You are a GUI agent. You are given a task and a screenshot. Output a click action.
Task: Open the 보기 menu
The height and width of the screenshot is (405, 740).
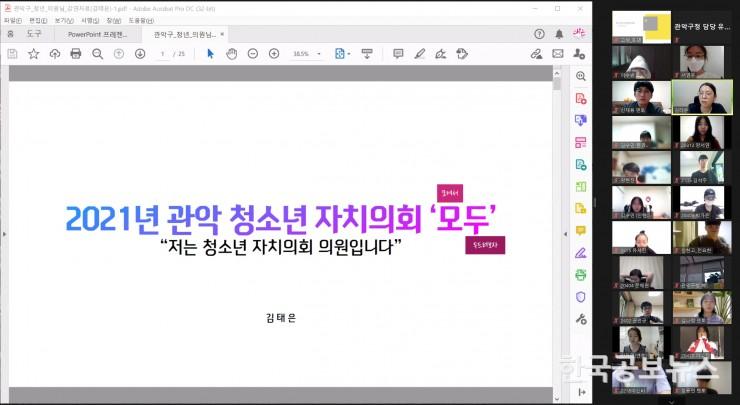point(64,21)
